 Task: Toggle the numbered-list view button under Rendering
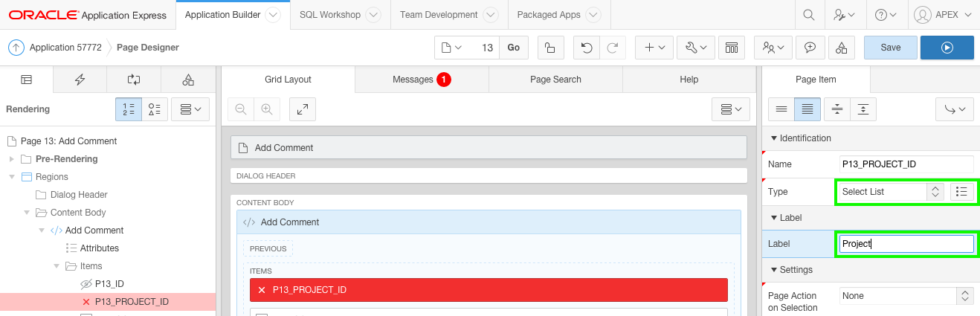pyautogui.click(x=129, y=109)
